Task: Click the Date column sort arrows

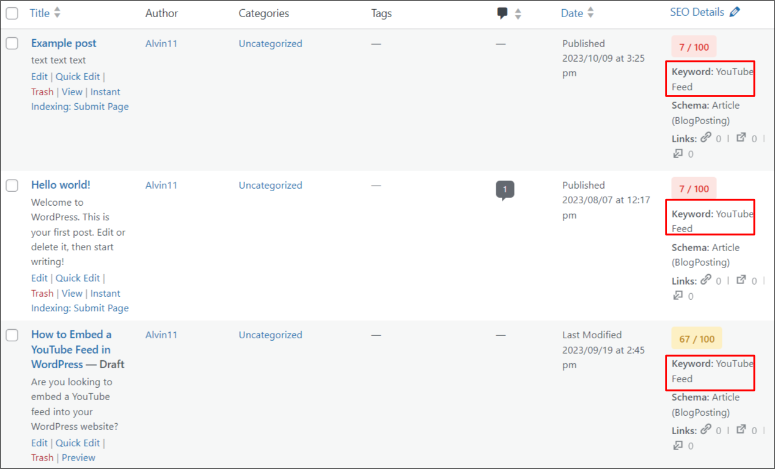Action: [x=590, y=13]
